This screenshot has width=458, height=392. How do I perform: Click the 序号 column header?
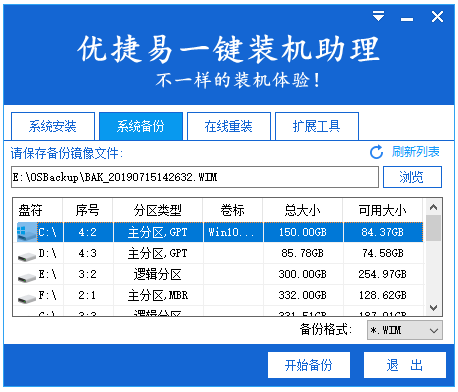pos(88,210)
